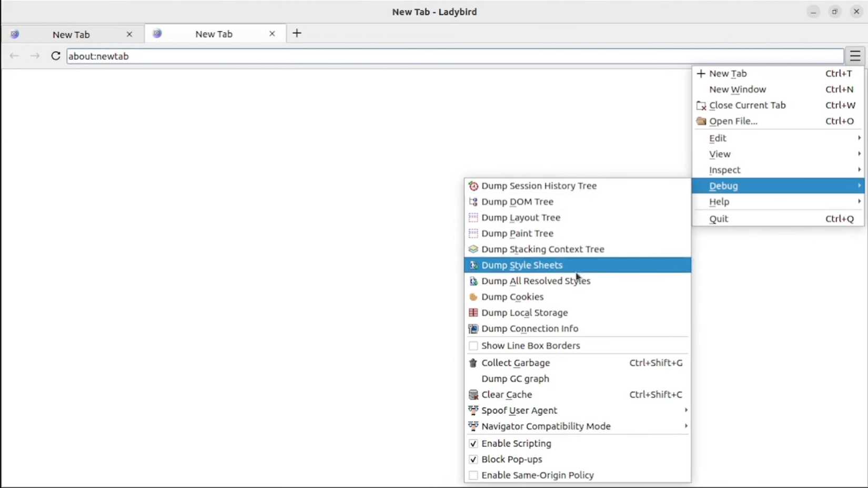Image resolution: width=868 pixels, height=488 pixels.
Task: Reload the page with the refresh button
Action: pos(56,56)
